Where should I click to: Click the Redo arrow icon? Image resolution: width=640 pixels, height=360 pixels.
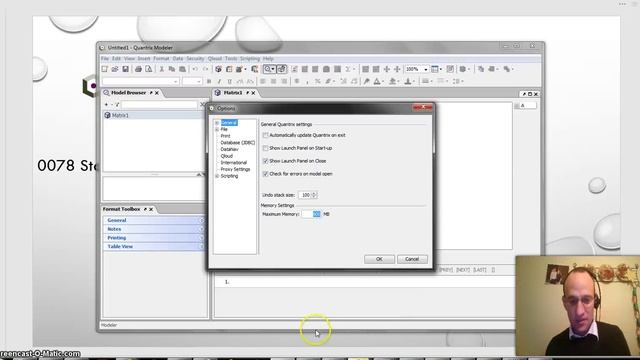point(205,69)
